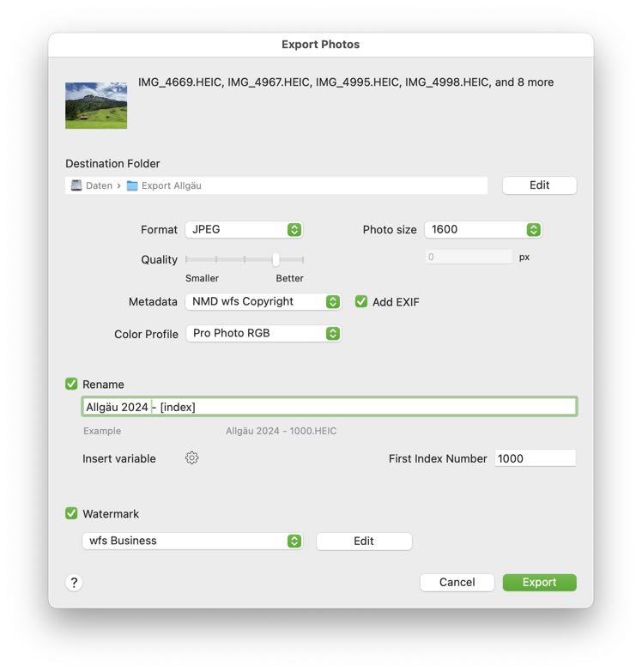Image resolution: width=642 pixels, height=672 pixels.
Task: Click Edit next to Destination Folder
Action: [x=539, y=185]
